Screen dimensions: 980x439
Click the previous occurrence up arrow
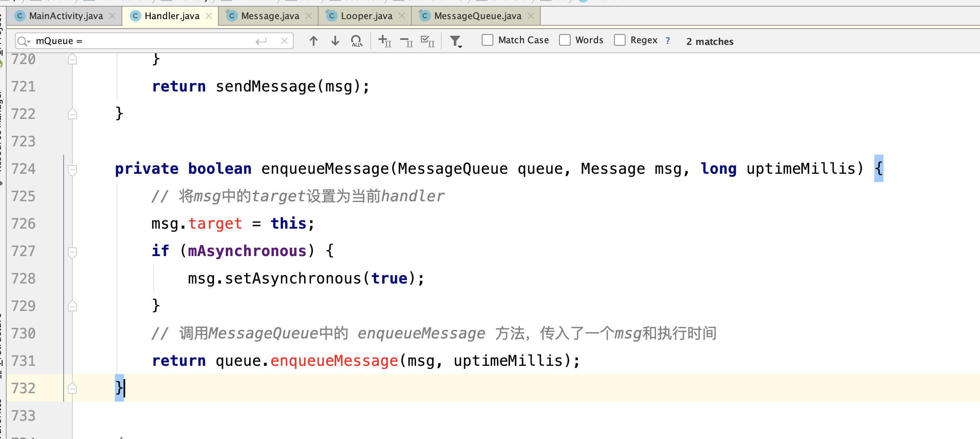point(314,41)
